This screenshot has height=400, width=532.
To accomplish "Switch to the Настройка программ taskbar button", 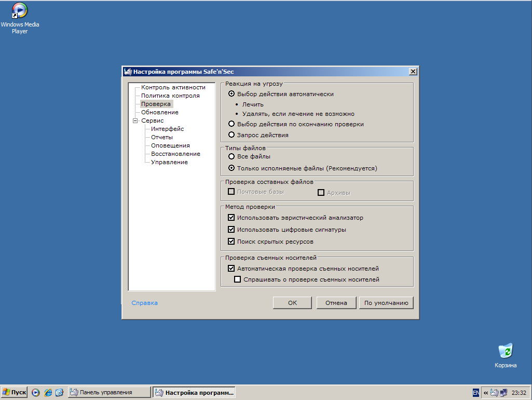I will tap(194, 393).
